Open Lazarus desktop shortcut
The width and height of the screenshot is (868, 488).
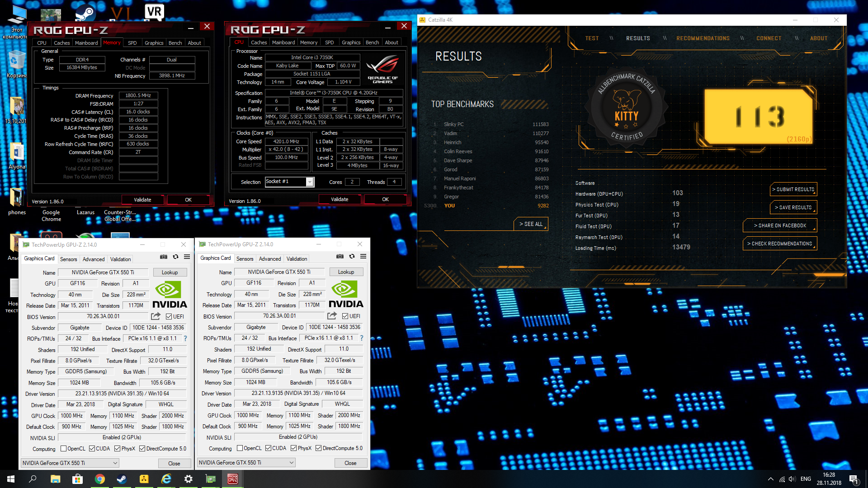[x=85, y=213]
